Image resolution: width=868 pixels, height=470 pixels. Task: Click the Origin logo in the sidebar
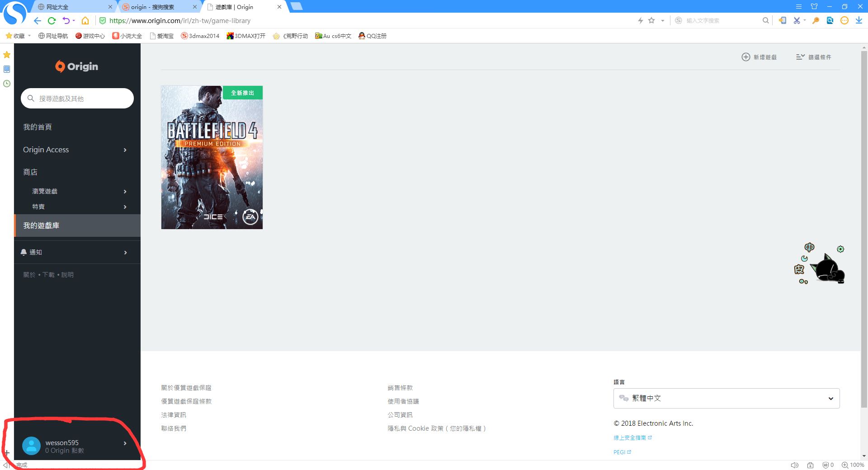click(x=76, y=66)
